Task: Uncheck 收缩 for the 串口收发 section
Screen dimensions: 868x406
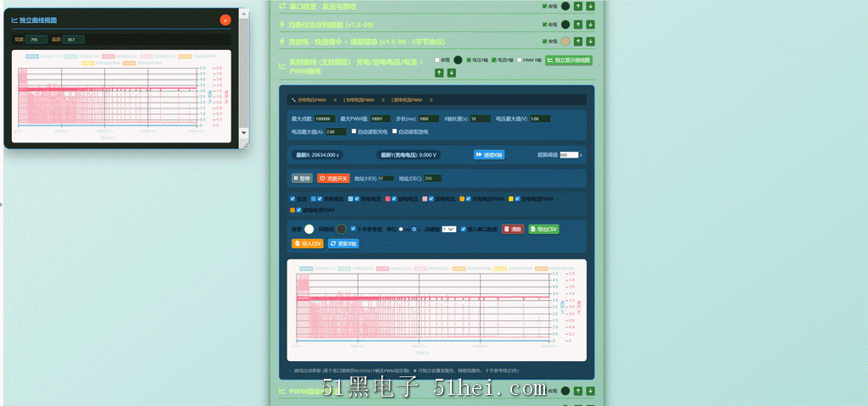Action: pos(545,6)
